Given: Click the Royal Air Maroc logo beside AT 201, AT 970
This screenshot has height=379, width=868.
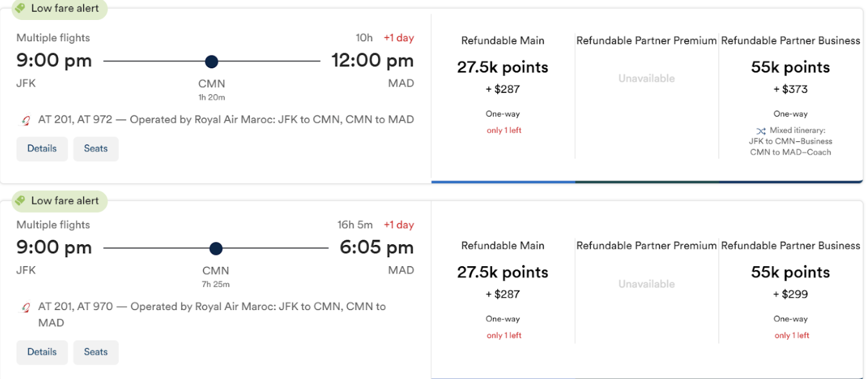Looking at the screenshot, I should 26,307.
